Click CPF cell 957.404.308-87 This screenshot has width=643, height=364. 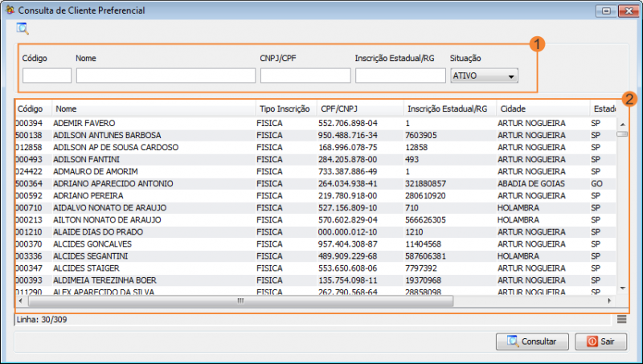(x=348, y=244)
